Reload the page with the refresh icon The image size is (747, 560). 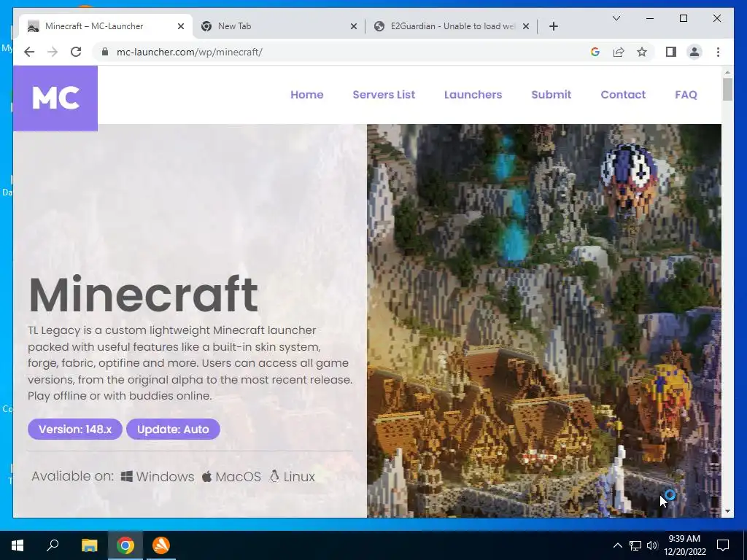click(x=76, y=52)
